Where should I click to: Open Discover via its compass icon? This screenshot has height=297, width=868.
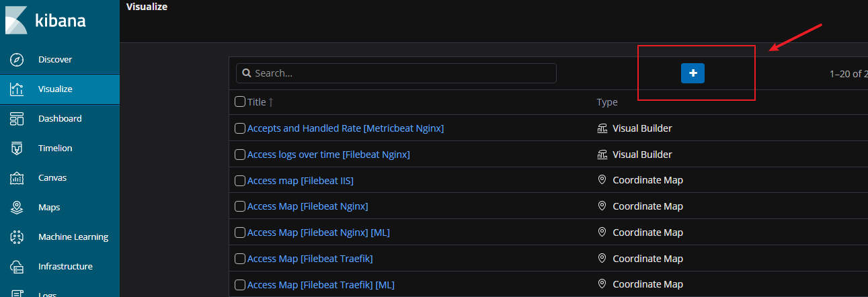(x=17, y=60)
